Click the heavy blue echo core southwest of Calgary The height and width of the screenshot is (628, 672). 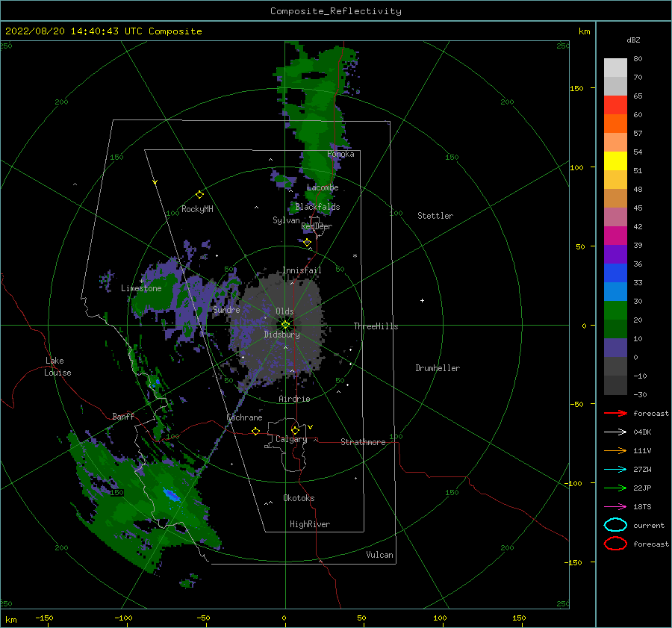click(172, 495)
